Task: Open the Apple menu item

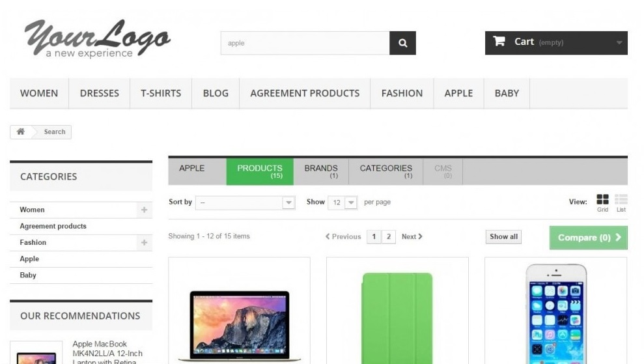Action: 458,93
